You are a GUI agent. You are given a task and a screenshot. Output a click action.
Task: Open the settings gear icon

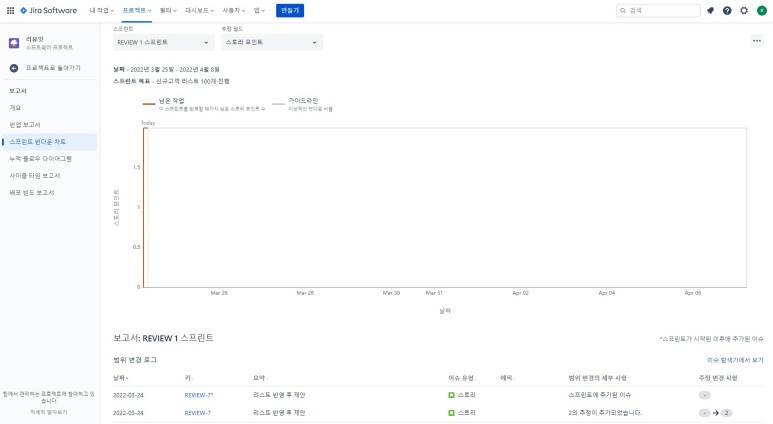click(744, 10)
